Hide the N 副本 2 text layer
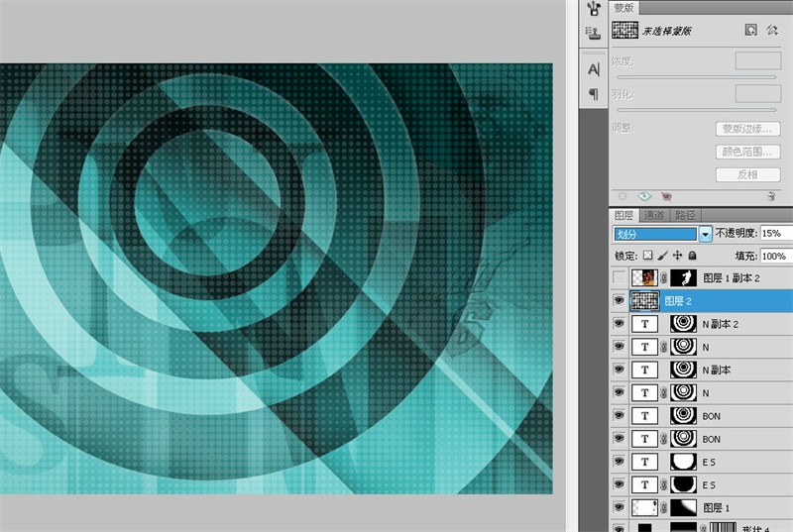Screen dimensions: 793x532 click(x=620, y=323)
